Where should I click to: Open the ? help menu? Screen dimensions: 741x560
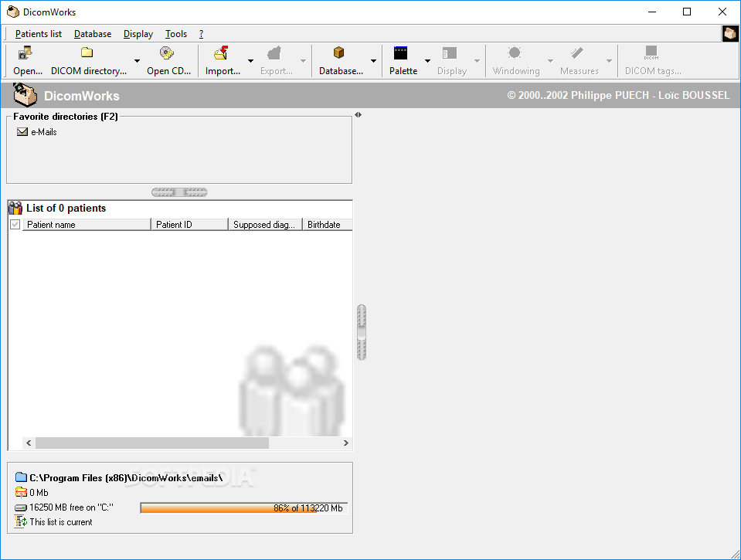[202, 34]
